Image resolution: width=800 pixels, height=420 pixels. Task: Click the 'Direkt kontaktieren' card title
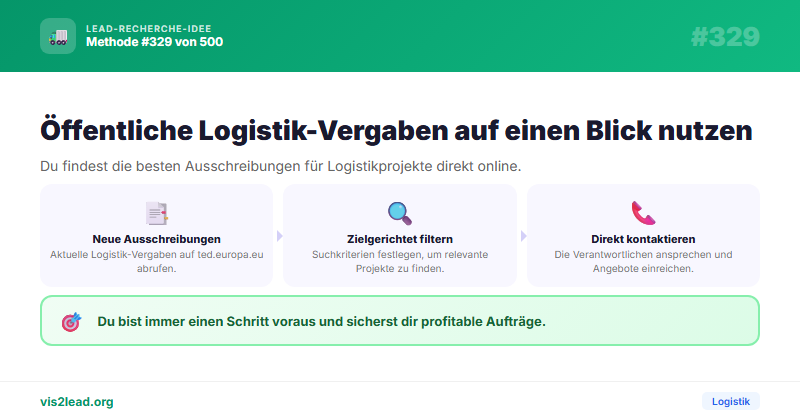pyautogui.click(x=643, y=239)
